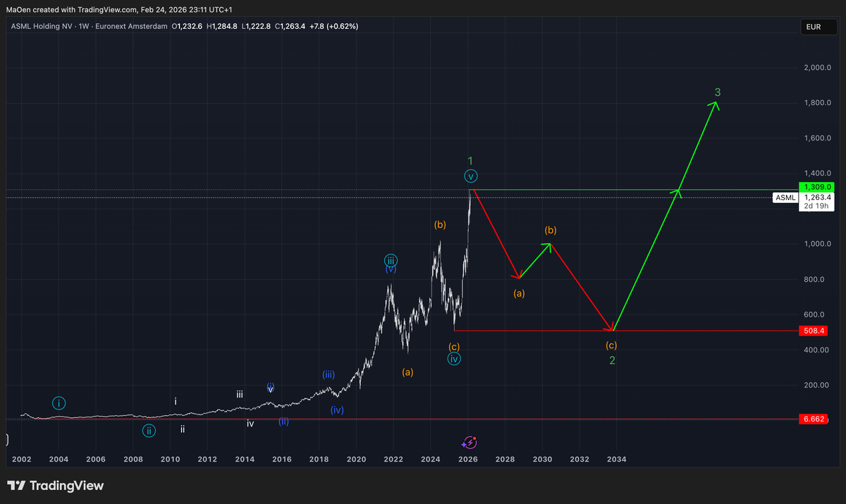The image size is (846, 504).
Task: Click the teal circled iv marker under the (c) label
Action: pos(454,359)
